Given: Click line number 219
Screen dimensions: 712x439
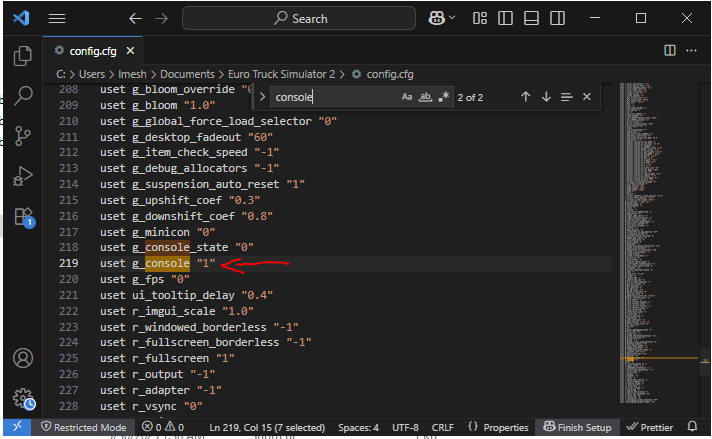Looking at the screenshot, I should 69,263.
